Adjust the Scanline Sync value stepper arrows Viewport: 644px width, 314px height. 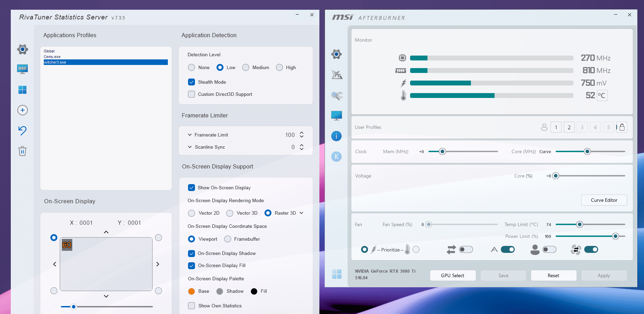tap(302, 147)
